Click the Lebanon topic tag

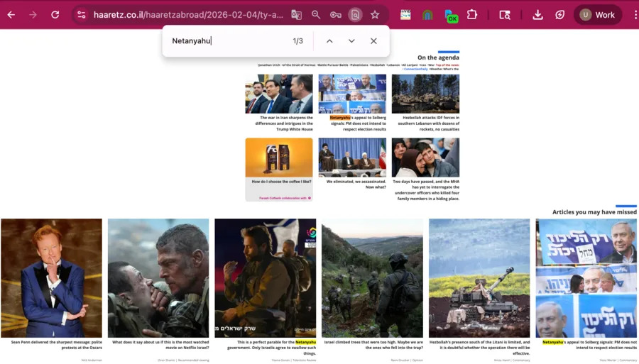[393, 65]
